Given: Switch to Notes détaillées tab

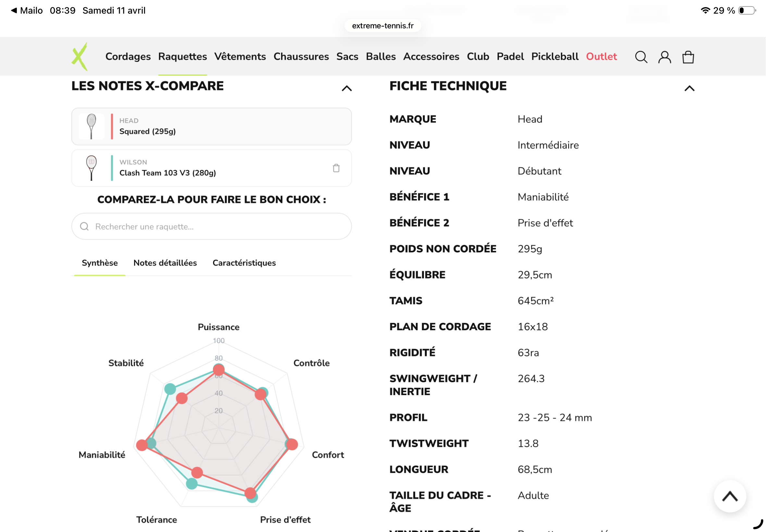Looking at the screenshot, I should pos(165,263).
